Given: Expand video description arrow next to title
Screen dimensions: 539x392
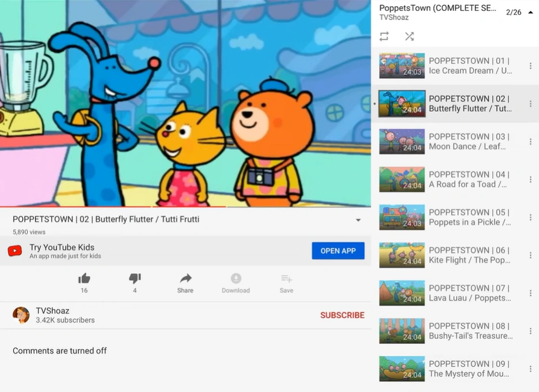Looking at the screenshot, I should click(358, 220).
